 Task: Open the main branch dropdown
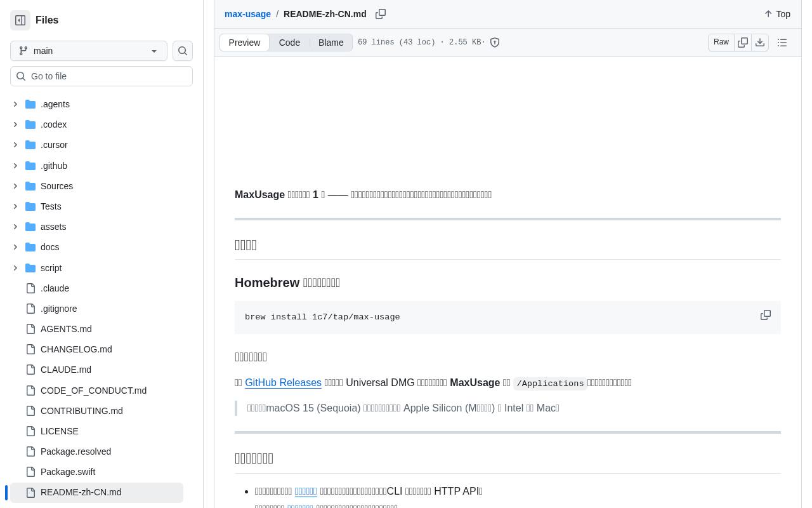pyautogui.click(x=89, y=51)
